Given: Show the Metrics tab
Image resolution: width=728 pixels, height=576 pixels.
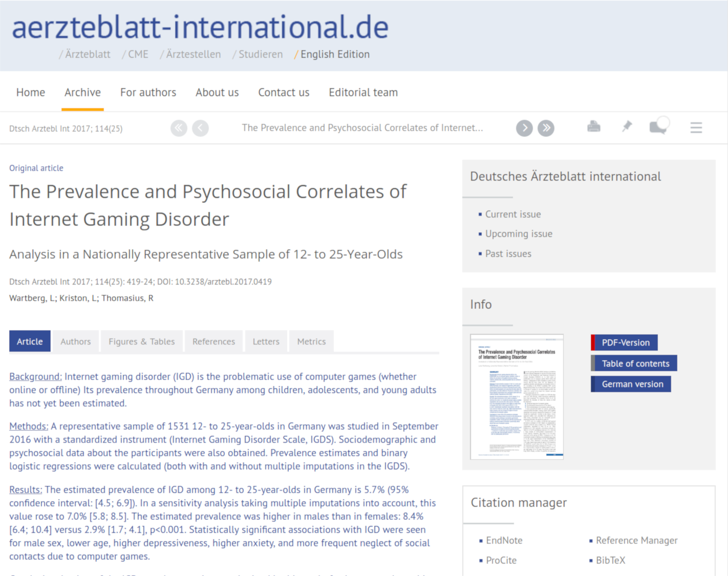Looking at the screenshot, I should click(x=312, y=341).
